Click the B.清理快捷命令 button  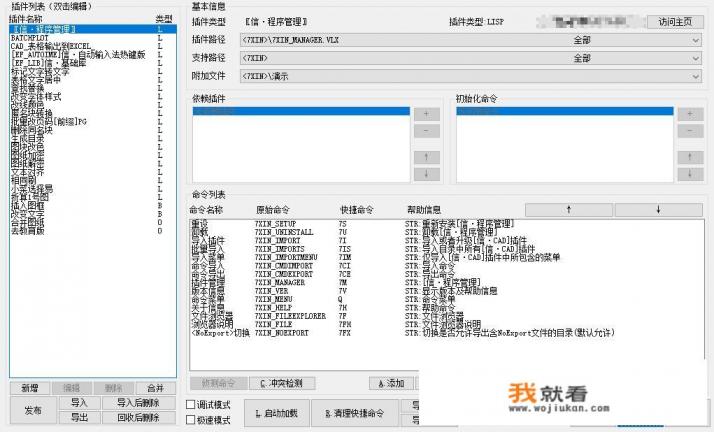[x=355, y=413]
